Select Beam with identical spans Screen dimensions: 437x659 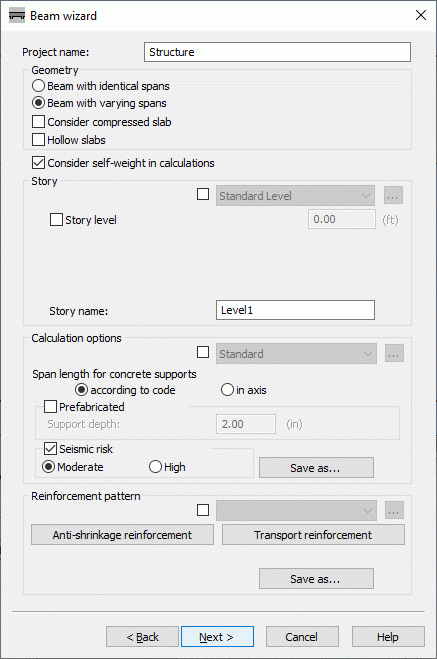click(x=101, y=86)
